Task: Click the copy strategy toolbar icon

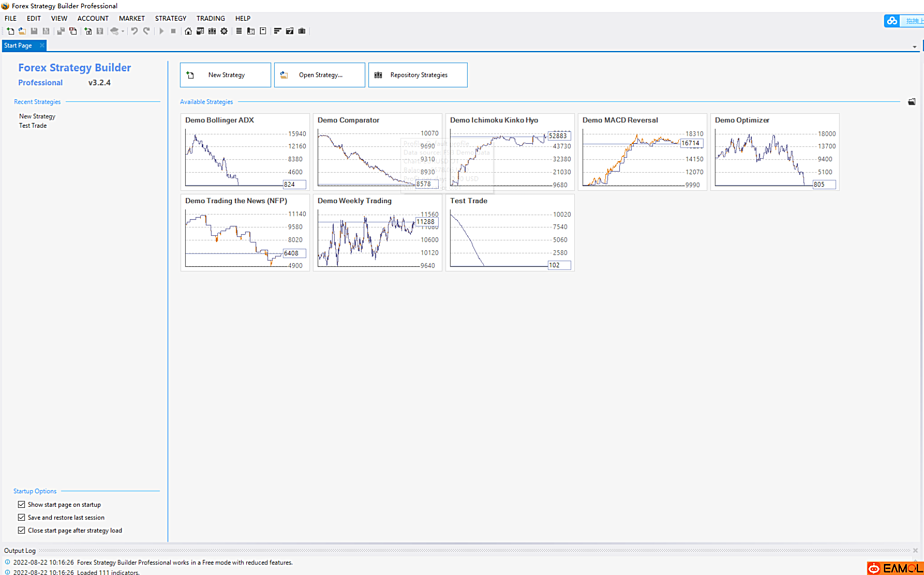Action: [61, 31]
